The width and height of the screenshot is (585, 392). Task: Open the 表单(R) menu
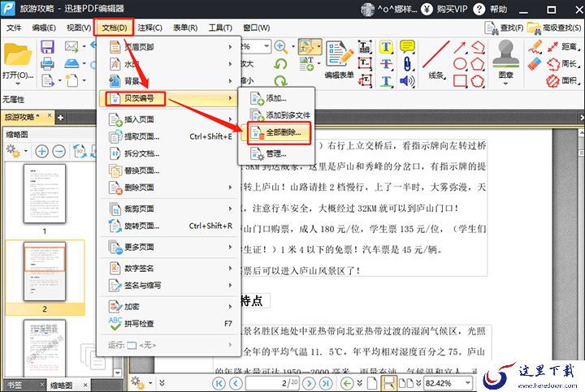coord(185,28)
